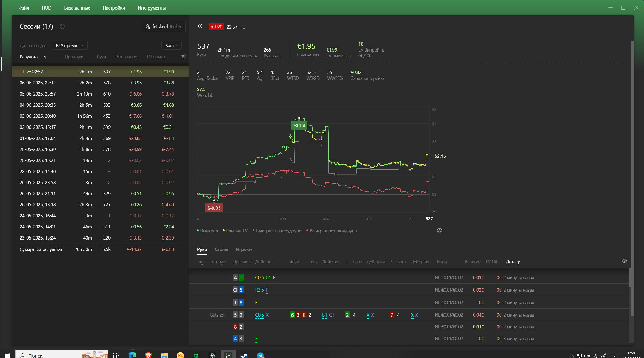Switch to the Столы tab
Viewport: 644px width, 358px height.
coord(221,249)
